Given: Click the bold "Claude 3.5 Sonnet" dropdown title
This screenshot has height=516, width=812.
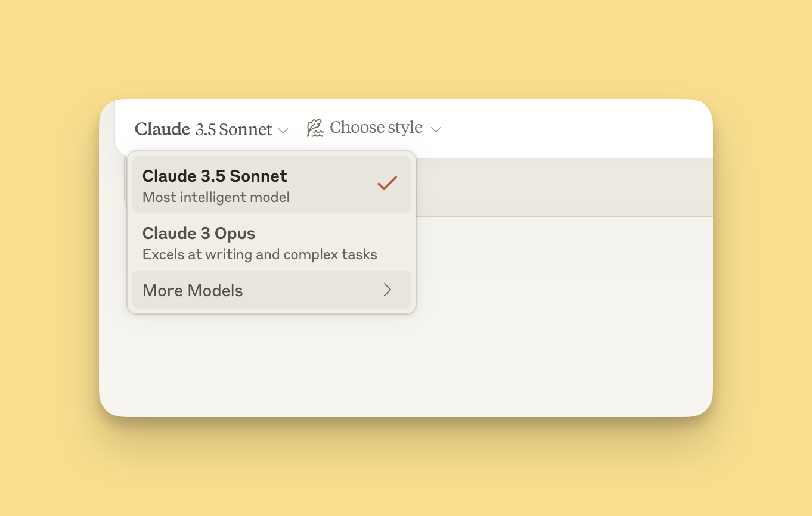Looking at the screenshot, I should (x=215, y=176).
